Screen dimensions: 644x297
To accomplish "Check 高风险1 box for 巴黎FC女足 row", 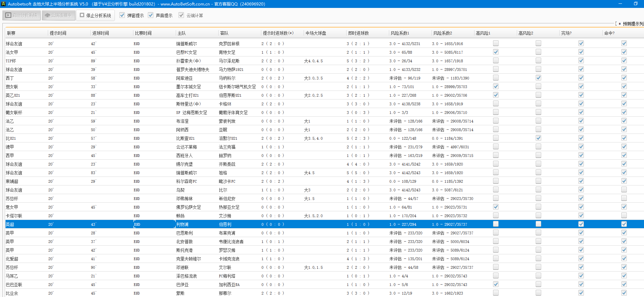I will click(496, 52).
